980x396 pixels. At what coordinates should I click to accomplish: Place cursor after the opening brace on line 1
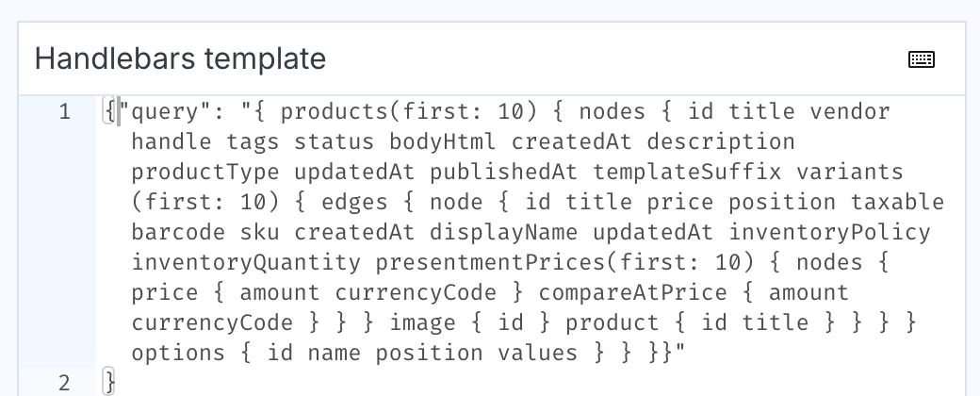(118, 112)
